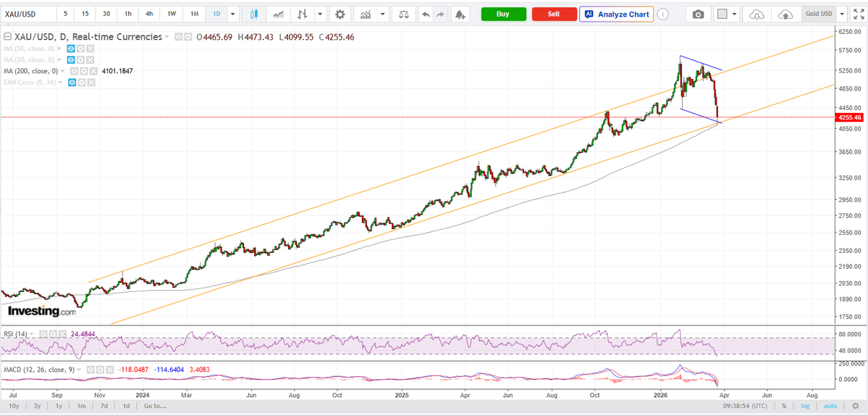The width and height of the screenshot is (868, 416).
Task: Switch to the line/area chart type
Action: pos(279,14)
